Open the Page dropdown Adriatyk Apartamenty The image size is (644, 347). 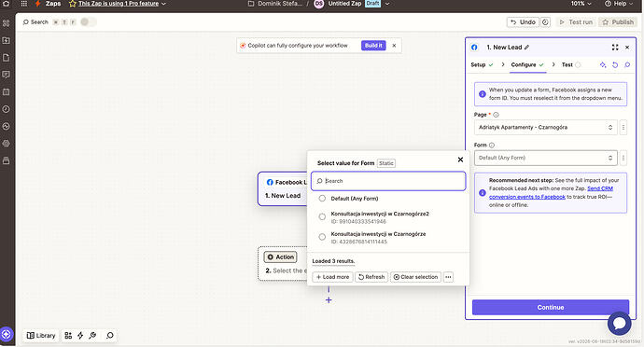[x=545, y=127]
